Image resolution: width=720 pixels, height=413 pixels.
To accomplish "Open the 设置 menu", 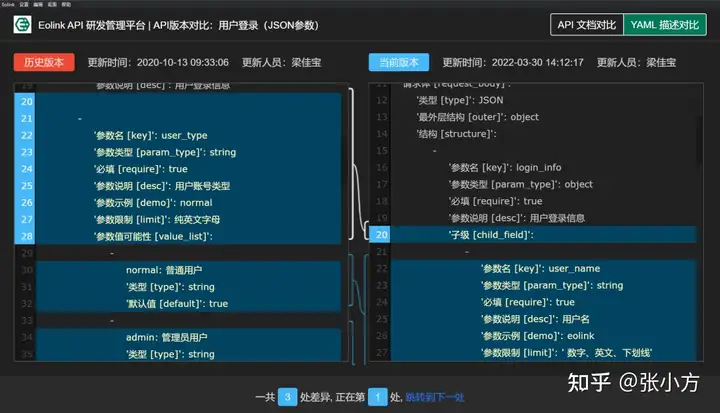I will (24, 4).
